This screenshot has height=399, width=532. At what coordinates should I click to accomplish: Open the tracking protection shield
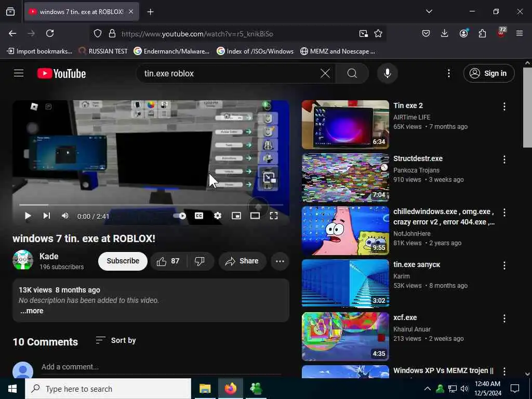coord(98,33)
